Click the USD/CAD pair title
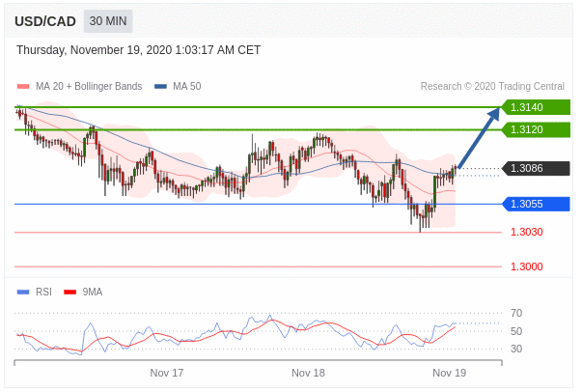 pos(45,21)
